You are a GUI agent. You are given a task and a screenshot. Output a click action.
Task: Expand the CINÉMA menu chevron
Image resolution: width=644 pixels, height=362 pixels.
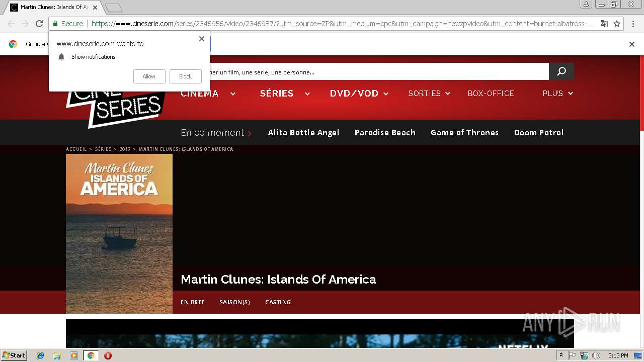click(233, 94)
